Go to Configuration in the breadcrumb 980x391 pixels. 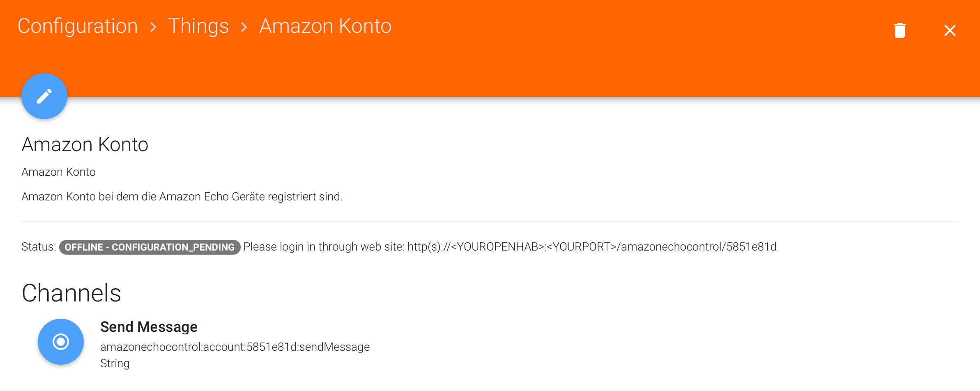[78, 26]
